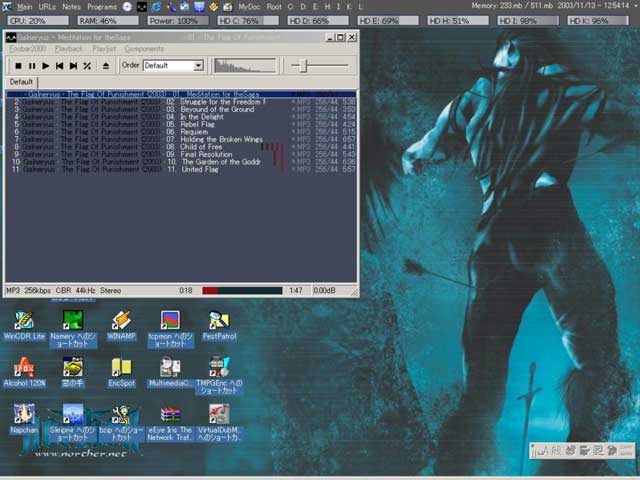Open the PestPatrol desktop icon

pyautogui.click(x=218, y=325)
